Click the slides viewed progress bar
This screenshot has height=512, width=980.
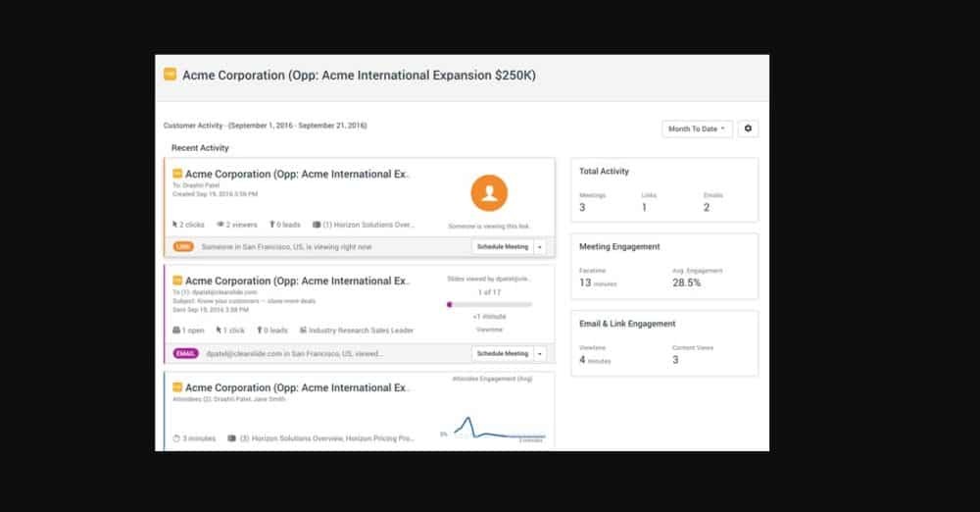[x=489, y=305]
